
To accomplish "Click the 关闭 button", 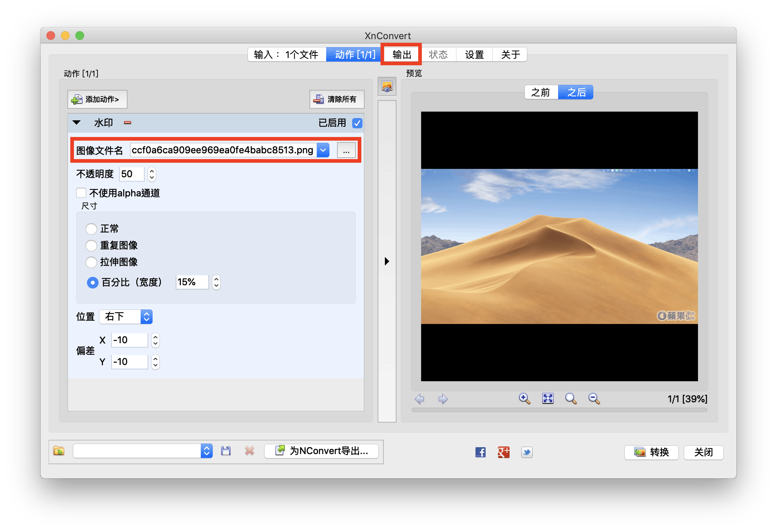I will 703,452.
